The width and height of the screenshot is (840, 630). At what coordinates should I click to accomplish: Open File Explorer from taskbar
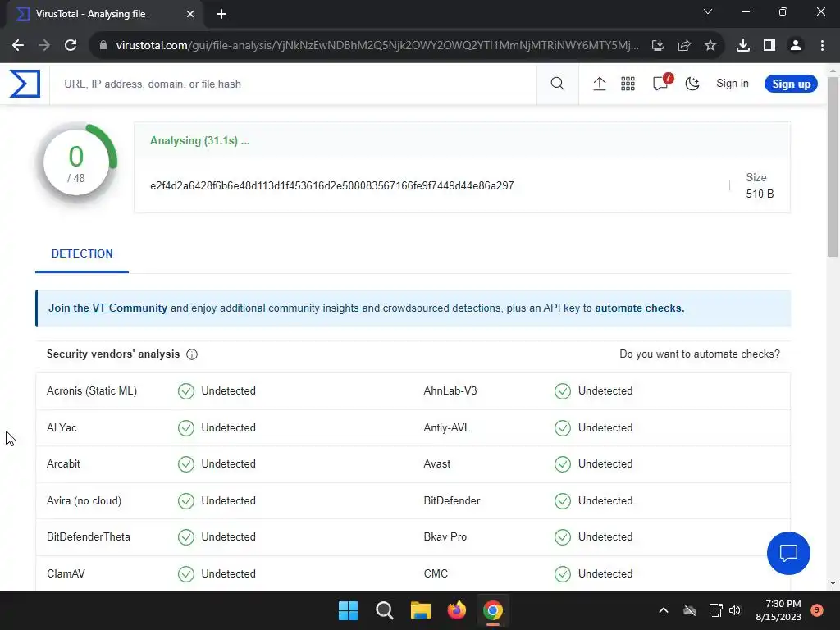(x=421, y=610)
